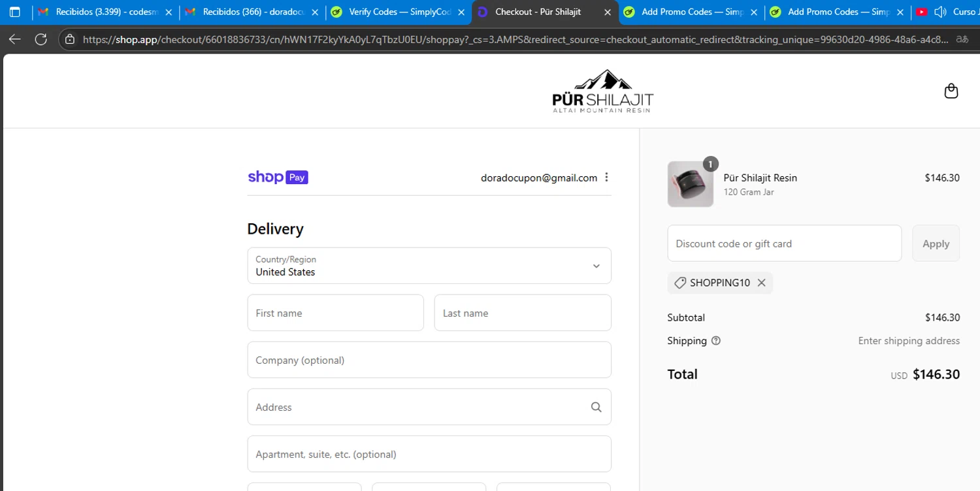Open browser tab actions menu icon
The image size is (980, 491).
(14, 12)
